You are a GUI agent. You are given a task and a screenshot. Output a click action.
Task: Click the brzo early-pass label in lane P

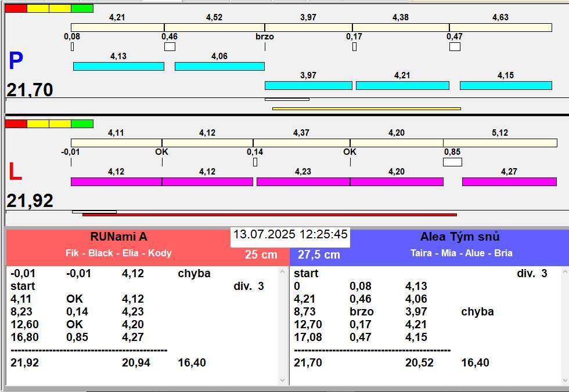pos(265,37)
